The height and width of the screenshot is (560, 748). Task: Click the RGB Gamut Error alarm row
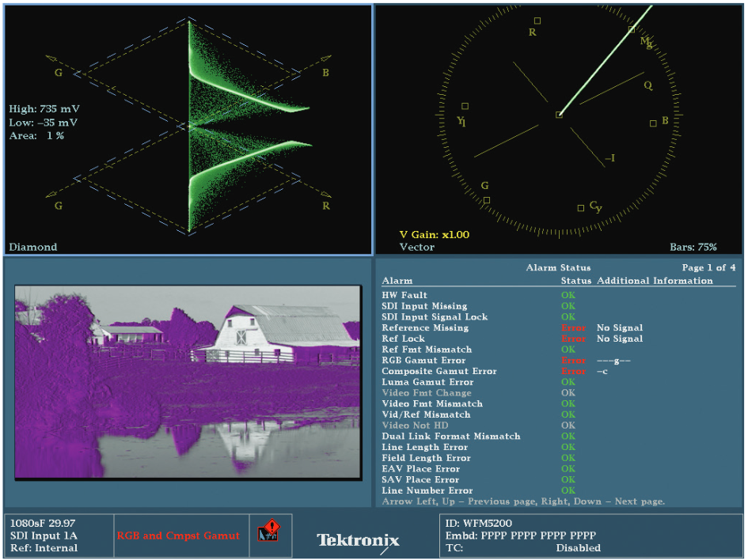(558, 361)
